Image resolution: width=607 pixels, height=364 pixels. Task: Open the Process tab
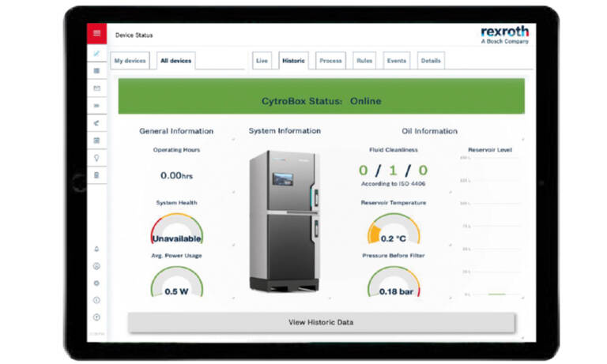tap(330, 61)
